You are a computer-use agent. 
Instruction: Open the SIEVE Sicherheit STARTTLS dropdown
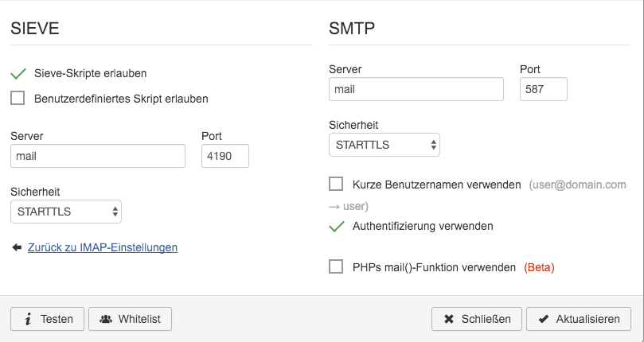pos(66,212)
